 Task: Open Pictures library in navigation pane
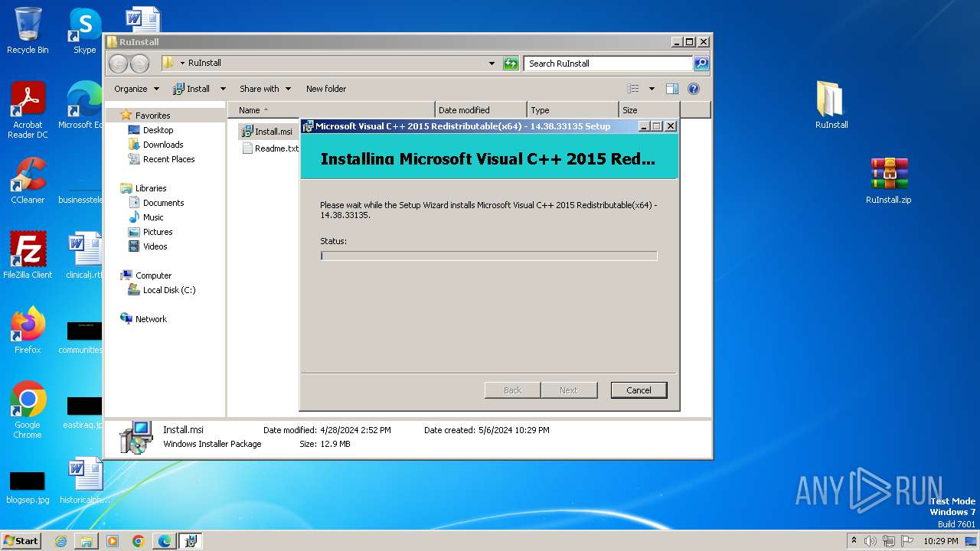coord(158,232)
